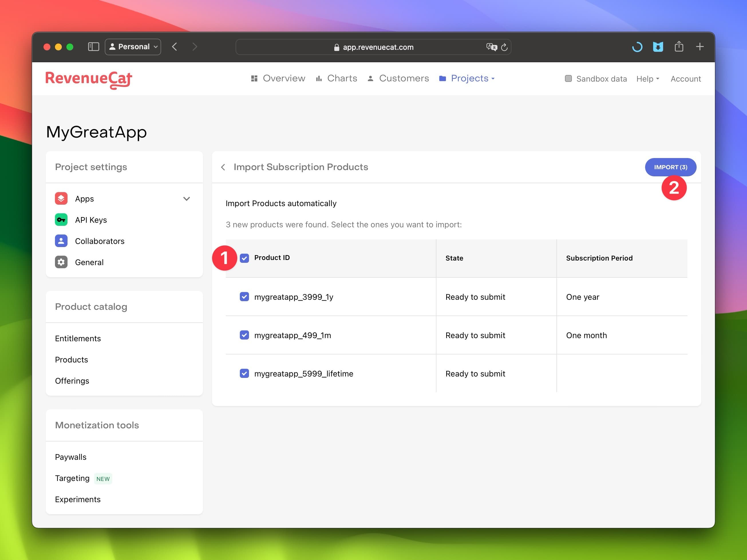Go back with Safari's back arrow
Screen dimensions: 747x560
point(175,47)
